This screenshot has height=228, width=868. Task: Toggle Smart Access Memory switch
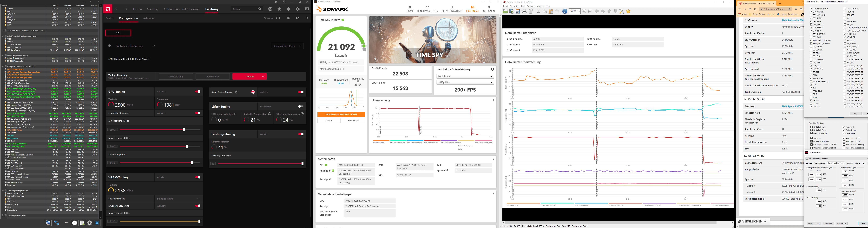(x=301, y=92)
